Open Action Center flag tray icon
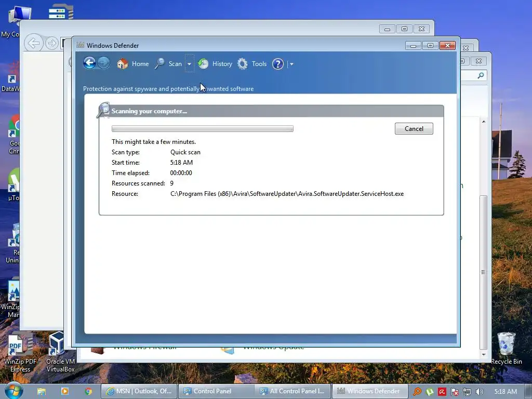The image size is (532, 399). click(454, 392)
